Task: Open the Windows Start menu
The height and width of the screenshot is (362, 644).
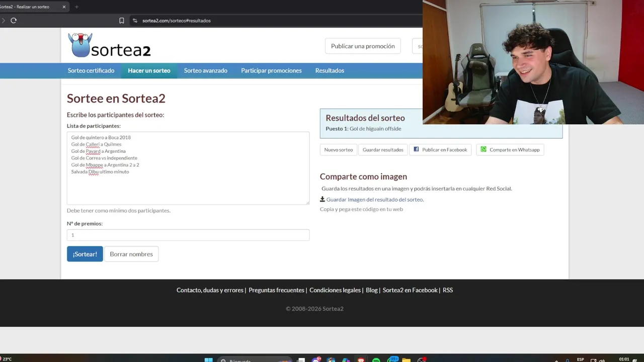Action: (x=208, y=360)
